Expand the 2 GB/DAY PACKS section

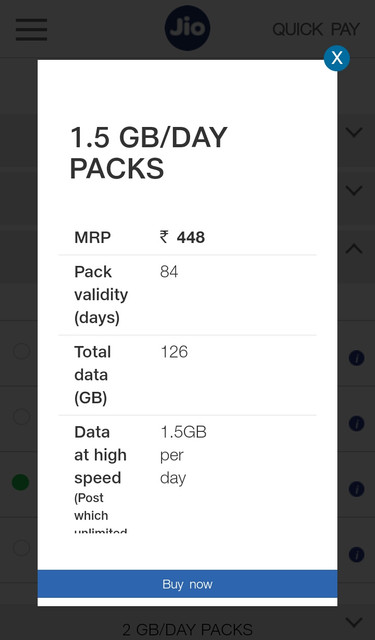coord(354,622)
